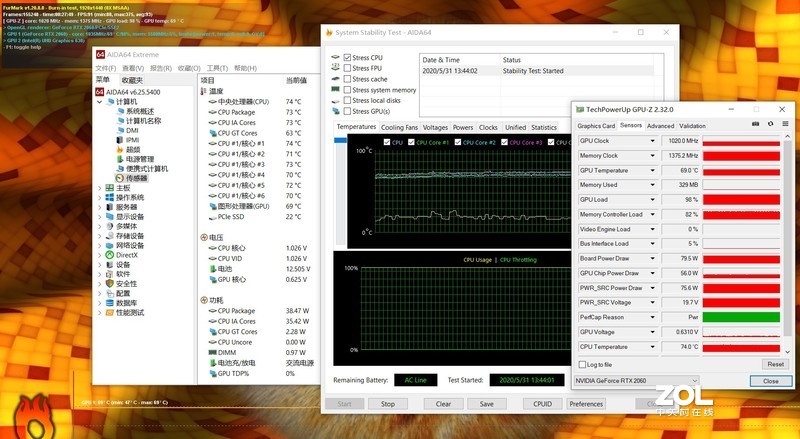Click the Reset button in GPU-Z

click(x=776, y=364)
